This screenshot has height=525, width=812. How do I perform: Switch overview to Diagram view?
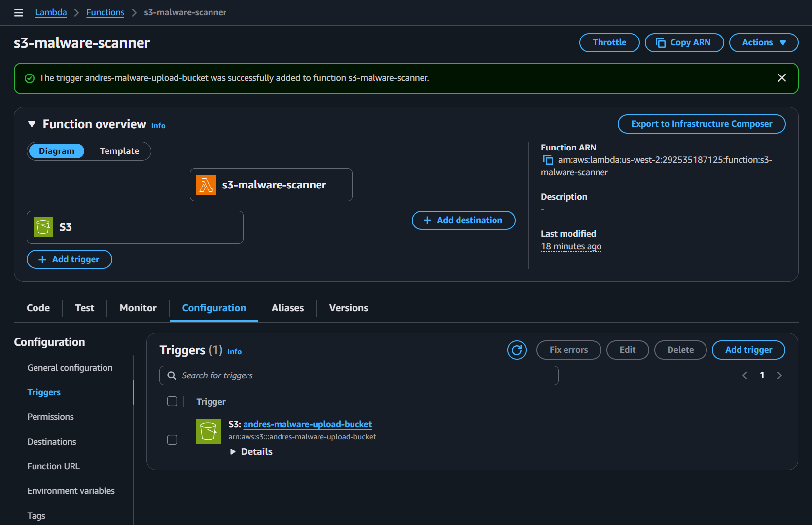(x=57, y=151)
